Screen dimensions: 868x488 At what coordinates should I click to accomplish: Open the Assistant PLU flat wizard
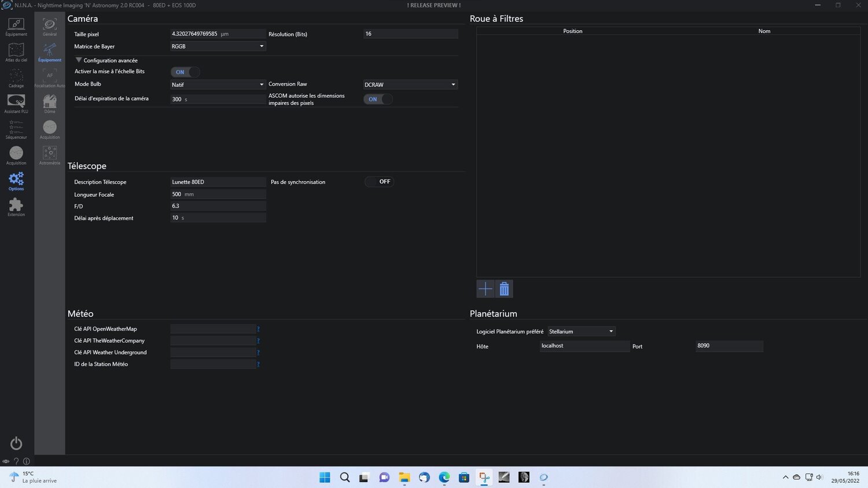16,104
